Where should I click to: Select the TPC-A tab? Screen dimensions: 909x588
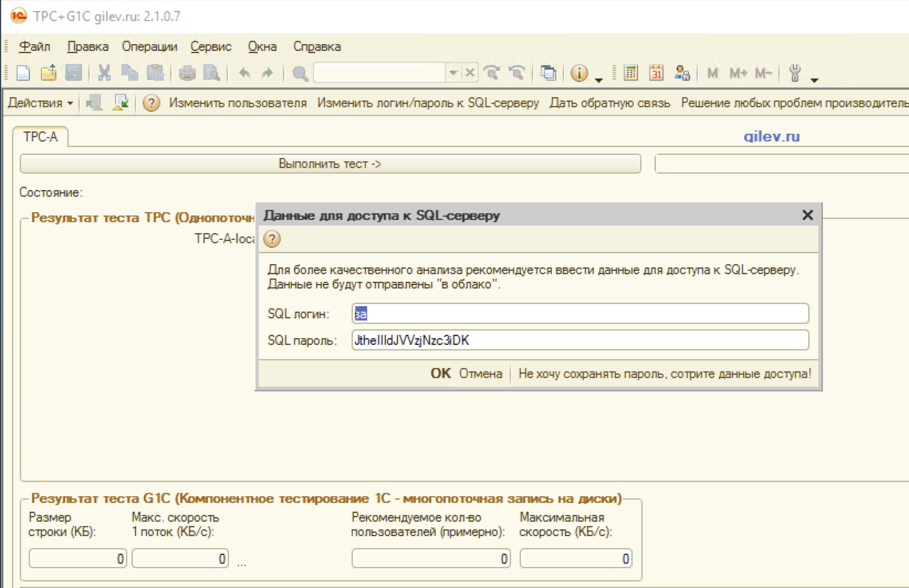40,137
